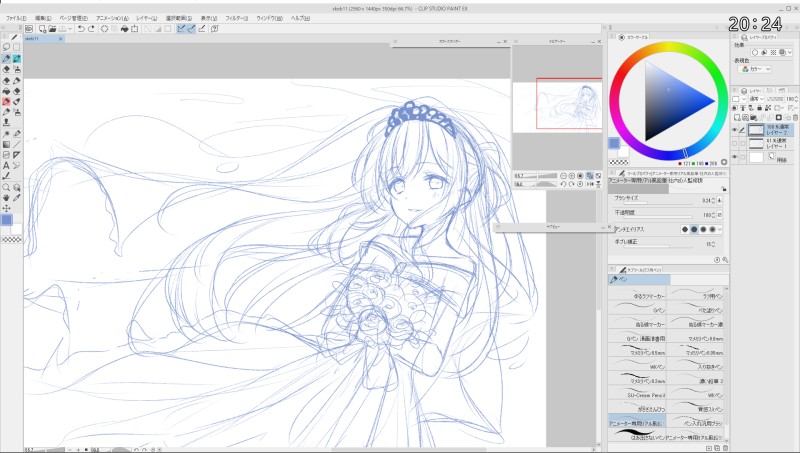Expand the layer effect dropdown arrow
Viewport: 800px width, 453px height.
[x=790, y=53]
